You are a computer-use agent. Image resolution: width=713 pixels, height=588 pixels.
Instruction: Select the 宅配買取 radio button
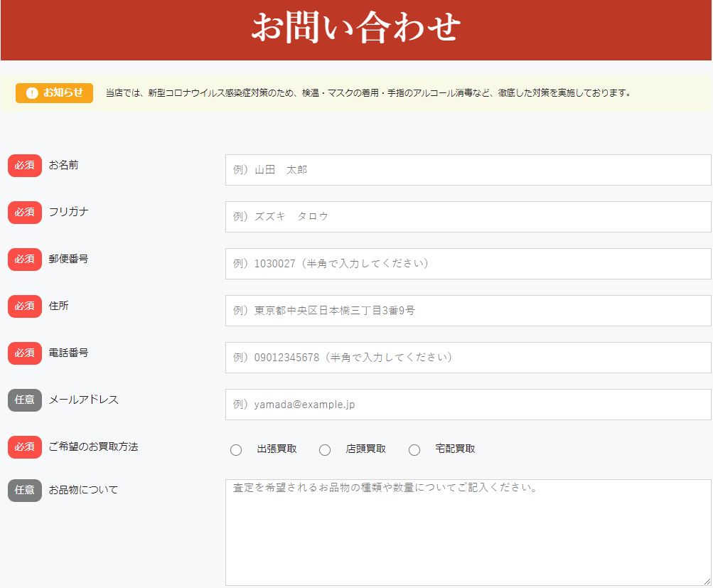click(x=414, y=450)
